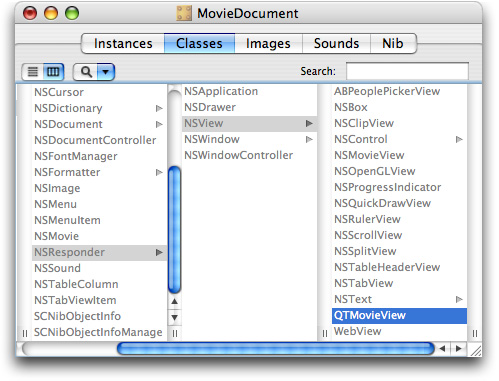Select NSDrawer class
The height and width of the screenshot is (381, 499).
210,107
